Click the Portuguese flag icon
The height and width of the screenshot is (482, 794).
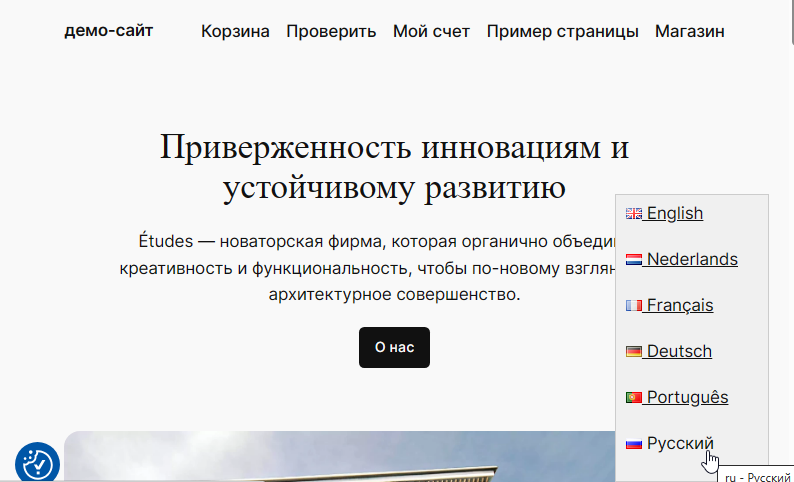633,397
